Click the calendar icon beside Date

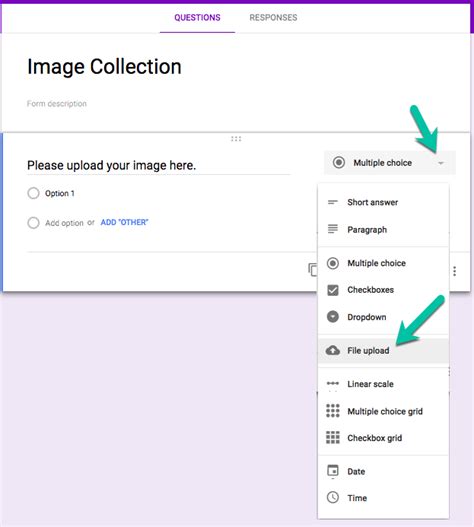333,471
